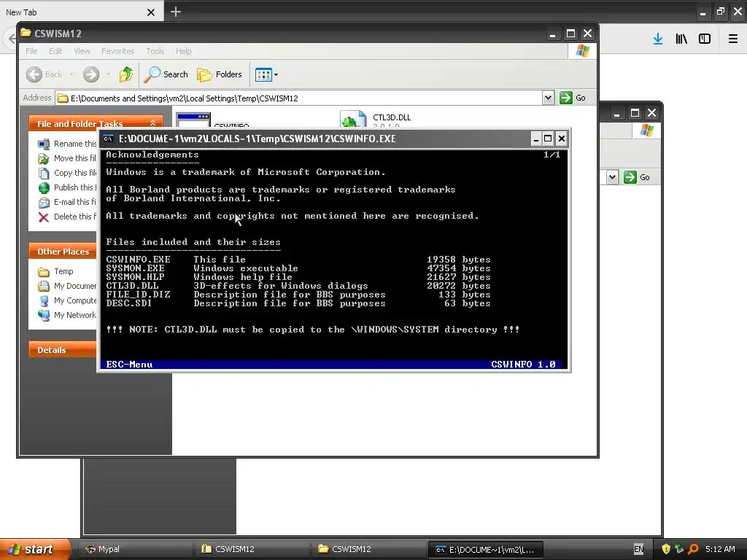
Task: Click the Back arrow in CSWISM12 Explorer toolbar
Action: pyautogui.click(x=34, y=74)
